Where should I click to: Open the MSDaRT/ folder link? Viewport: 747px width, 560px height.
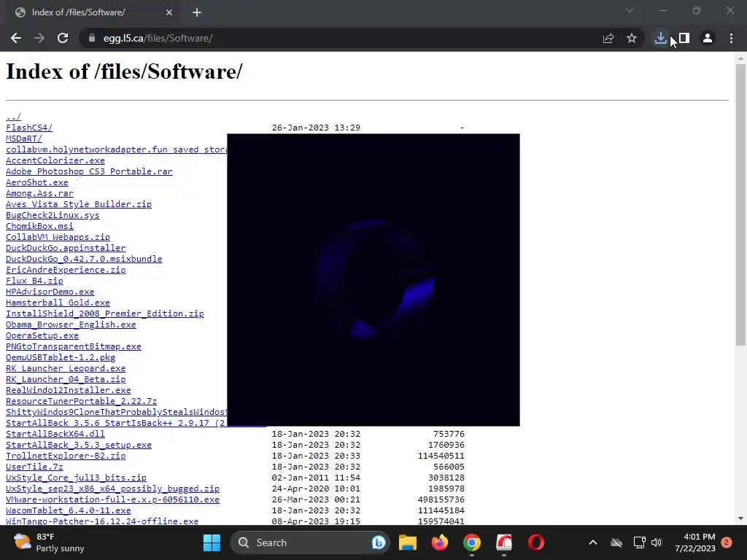24,138
